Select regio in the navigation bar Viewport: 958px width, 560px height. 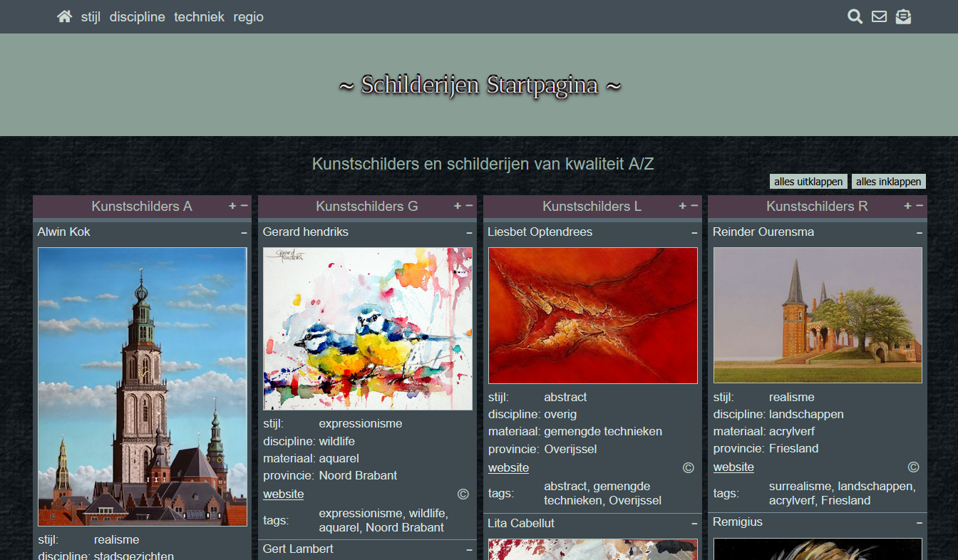[248, 17]
